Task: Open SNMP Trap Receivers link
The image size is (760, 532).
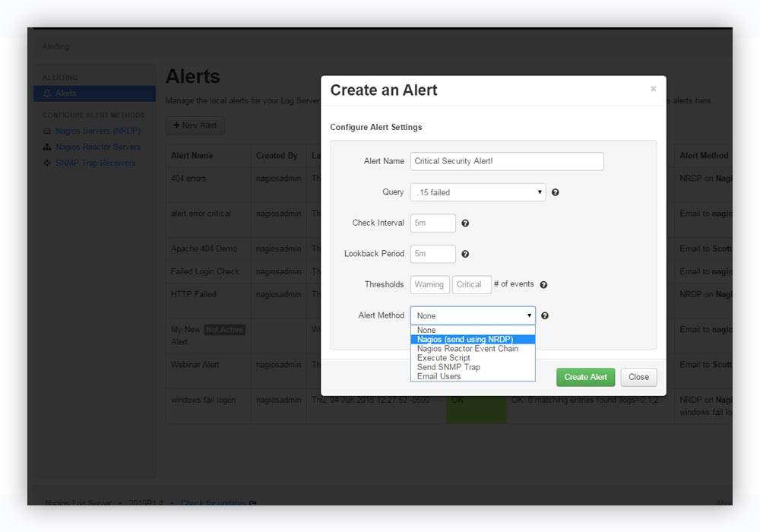Action: click(96, 163)
